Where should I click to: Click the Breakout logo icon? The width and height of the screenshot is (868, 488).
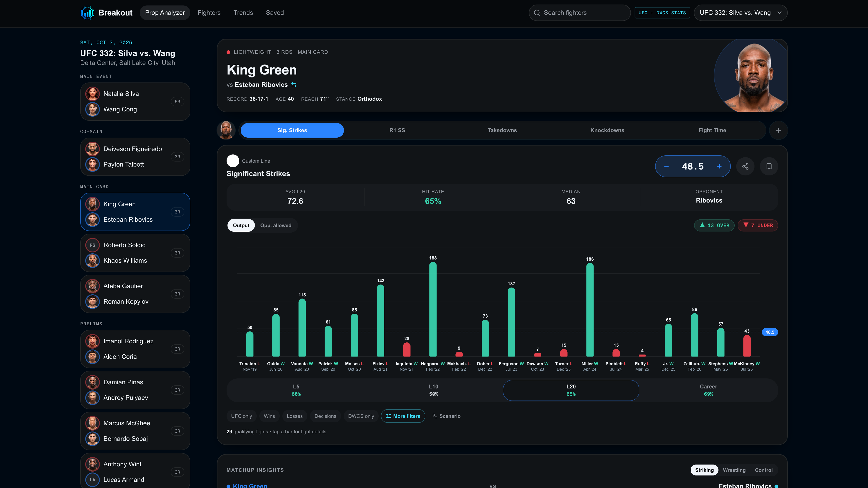coord(87,13)
